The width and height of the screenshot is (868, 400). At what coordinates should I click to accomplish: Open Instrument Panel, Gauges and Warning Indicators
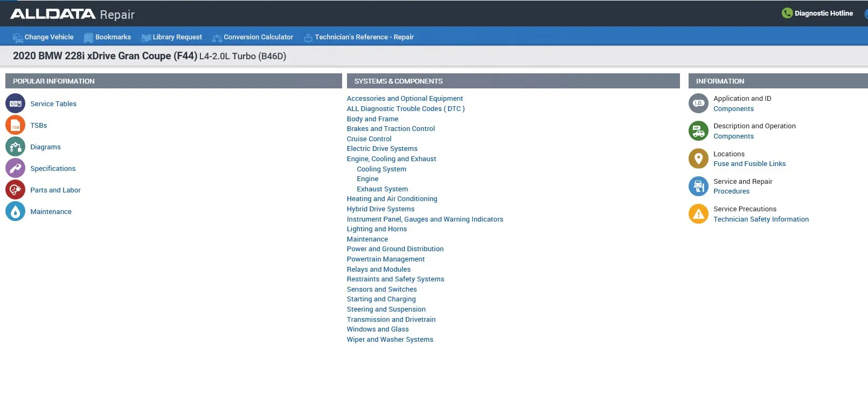(x=425, y=219)
